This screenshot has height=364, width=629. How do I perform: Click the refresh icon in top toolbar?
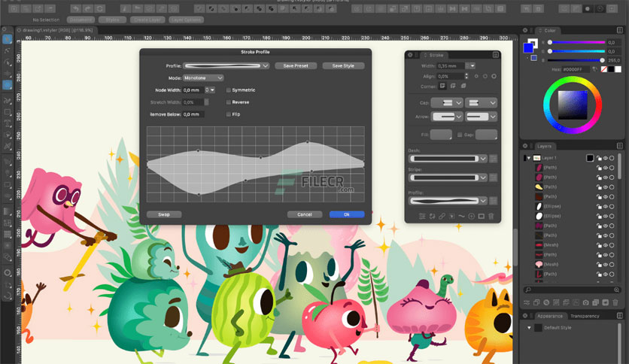point(100,8)
